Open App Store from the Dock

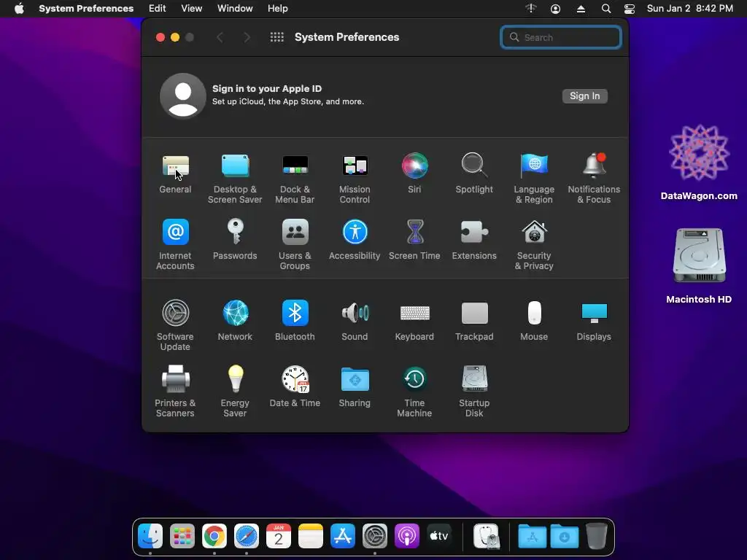pos(343,536)
